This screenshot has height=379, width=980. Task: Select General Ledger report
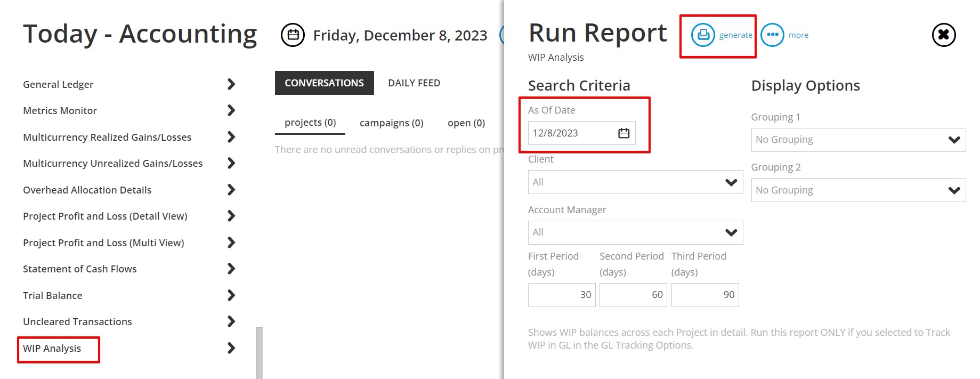(x=58, y=84)
